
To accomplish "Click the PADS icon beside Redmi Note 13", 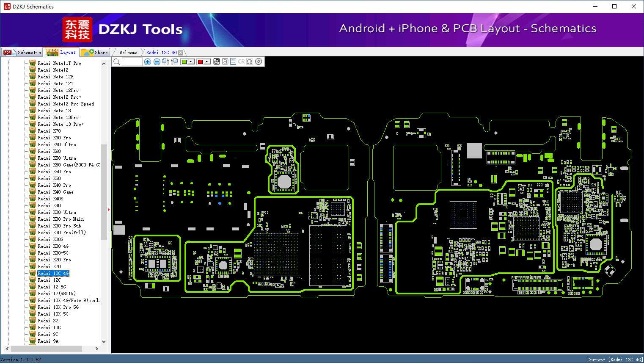I will tap(33, 111).
